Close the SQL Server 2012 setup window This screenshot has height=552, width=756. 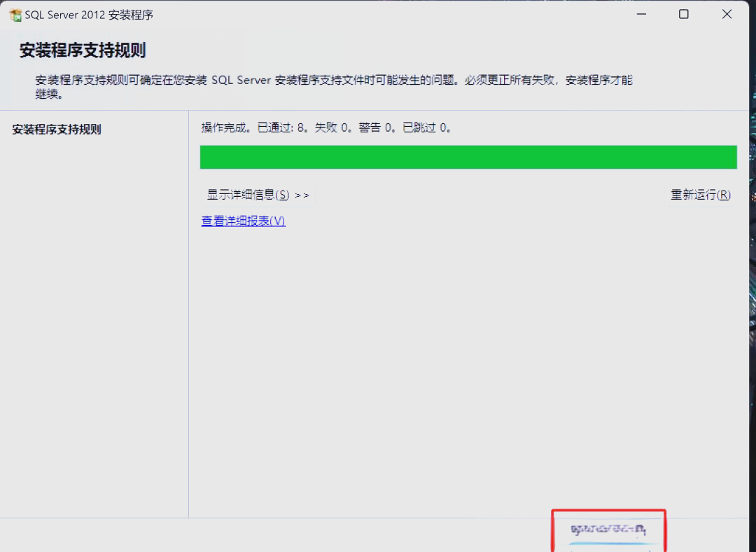coord(727,15)
